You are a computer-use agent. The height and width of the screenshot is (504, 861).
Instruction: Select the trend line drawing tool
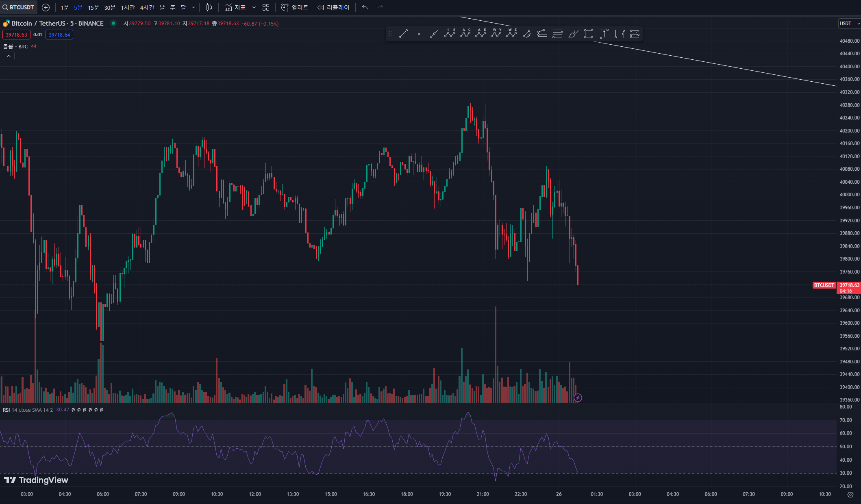point(403,34)
